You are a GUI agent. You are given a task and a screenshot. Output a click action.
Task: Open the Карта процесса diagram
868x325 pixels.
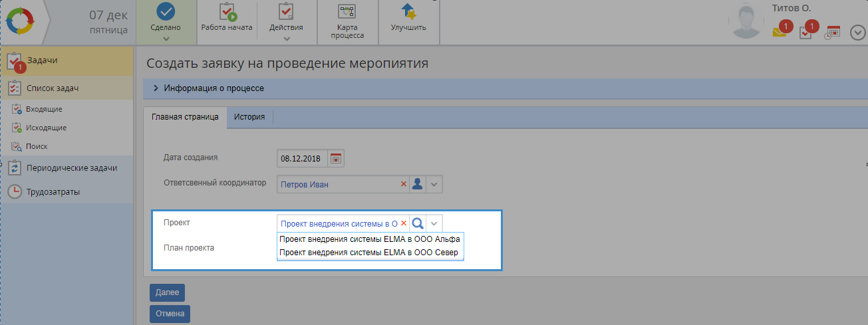tap(347, 12)
